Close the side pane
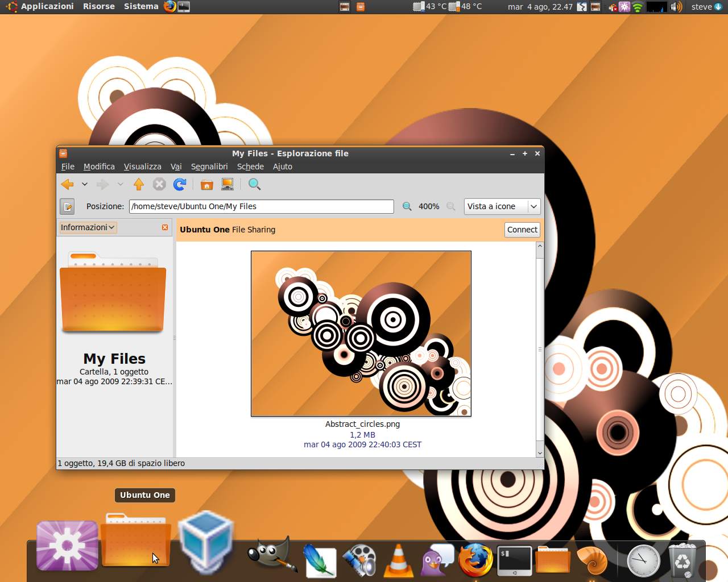 click(x=165, y=227)
